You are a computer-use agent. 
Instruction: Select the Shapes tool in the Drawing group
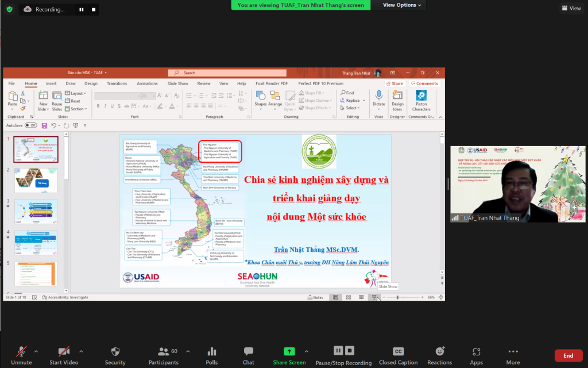point(261,97)
